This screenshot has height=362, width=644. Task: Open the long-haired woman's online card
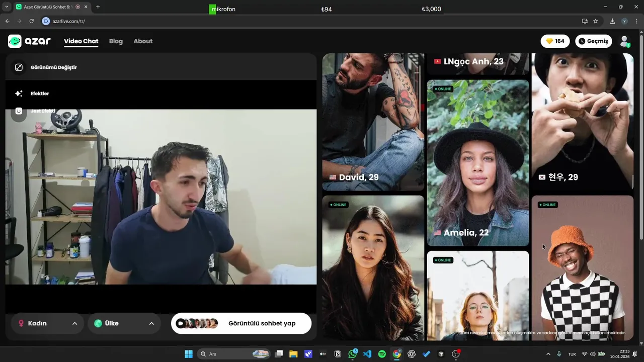(x=373, y=268)
